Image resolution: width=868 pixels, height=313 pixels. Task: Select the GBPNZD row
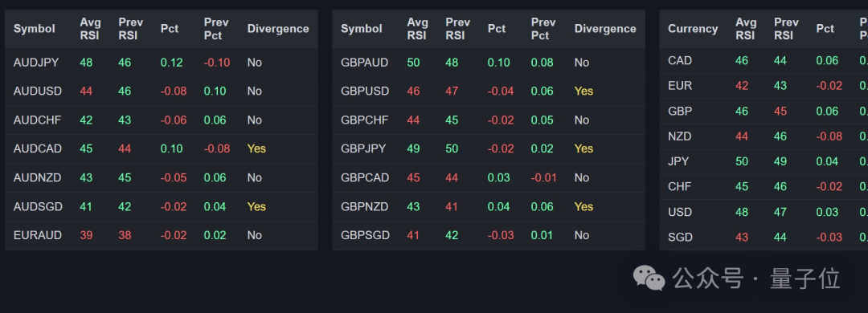click(489, 207)
